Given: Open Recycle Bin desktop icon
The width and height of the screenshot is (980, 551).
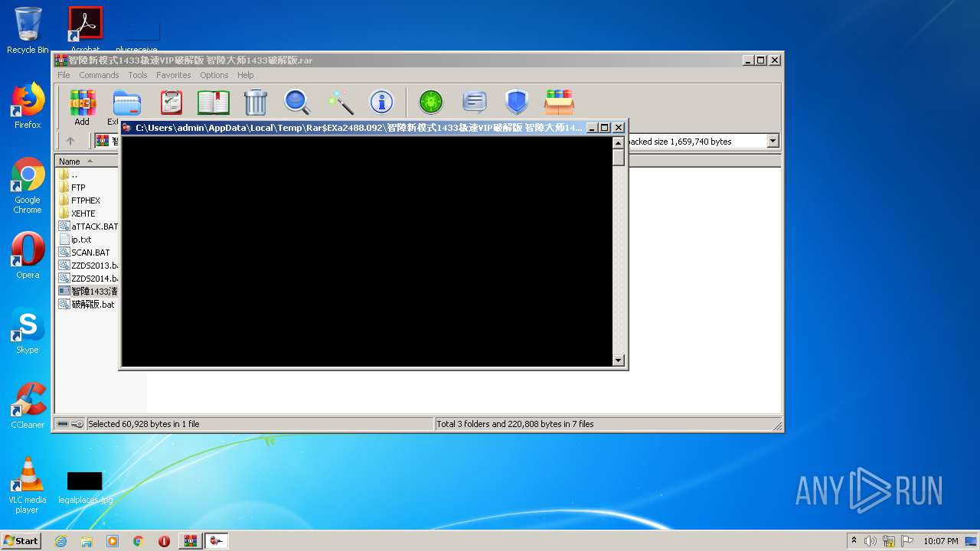Looking at the screenshot, I should (28, 31).
